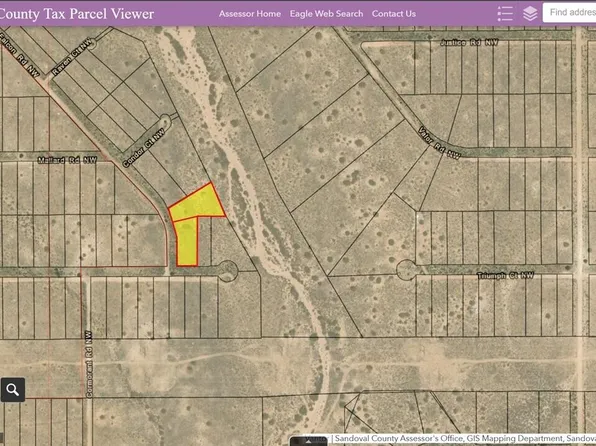
Task: Click the Justice Rd NW street label
Action: tap(469, 43)
